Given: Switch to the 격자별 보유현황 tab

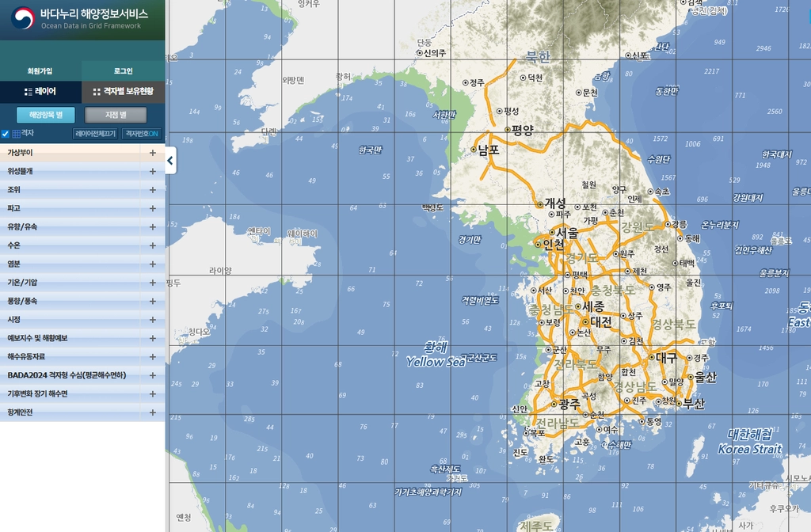Looking at the screenshot, I should click(123, 92).
